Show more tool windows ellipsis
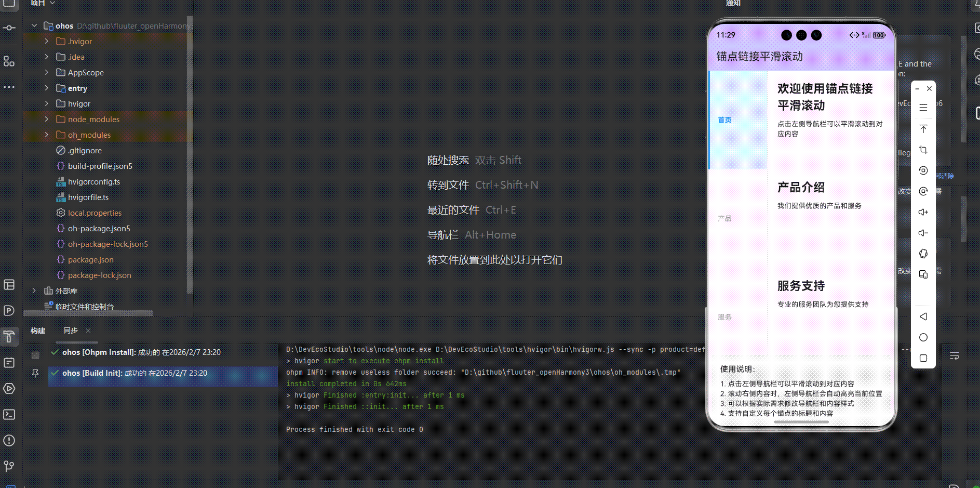The image size is (980, 488). (9, 87)
